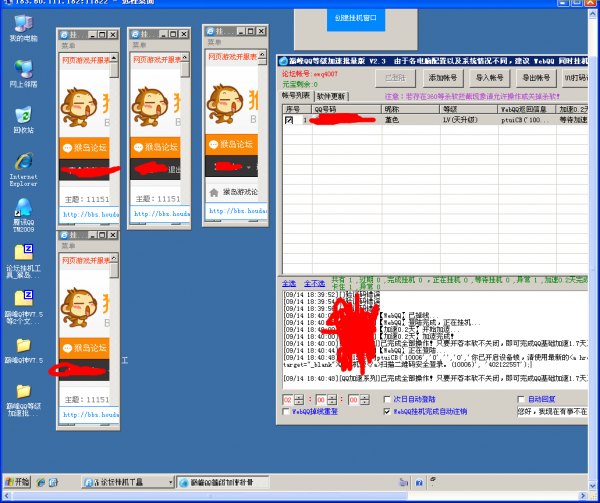600x503 pixels.
Task: Click the 全不选 link
Action: [315, 283]
